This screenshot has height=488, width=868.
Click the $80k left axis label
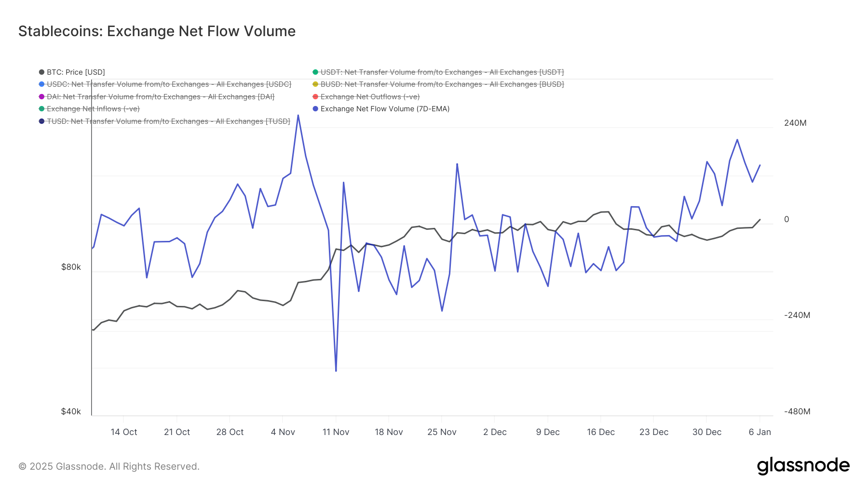pyautogui.click(x=71, y=267)
